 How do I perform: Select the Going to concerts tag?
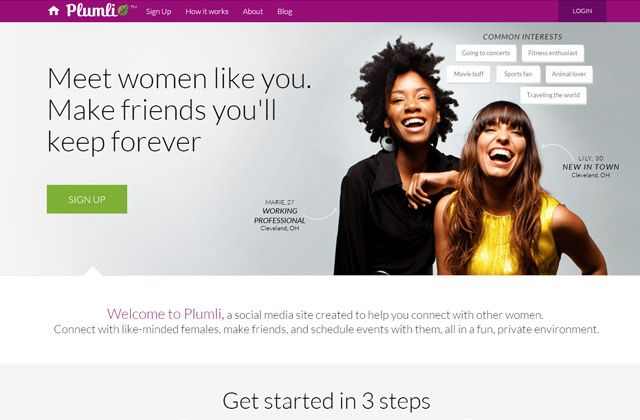point(486,53)
